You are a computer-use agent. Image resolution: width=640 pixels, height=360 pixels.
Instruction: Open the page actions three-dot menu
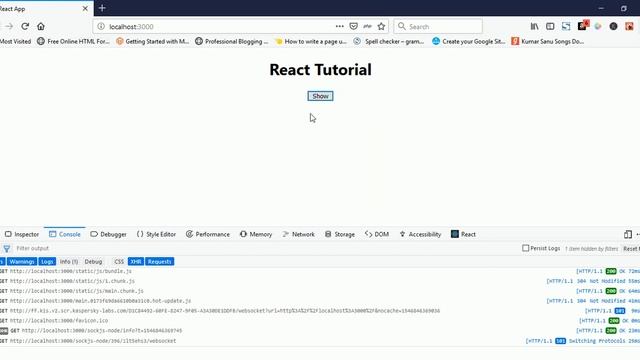(x=340, y=27)
